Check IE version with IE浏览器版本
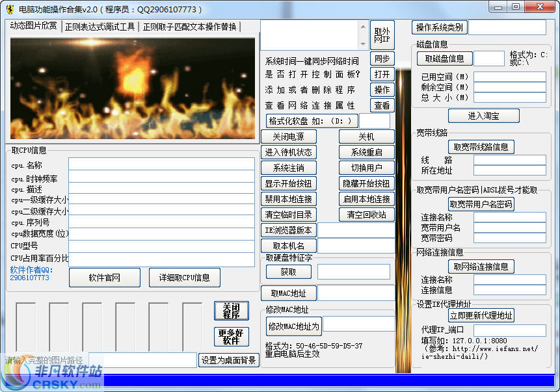Image resolution: width=560 pixels, height=392 pixels. click(x=289, y=230)
